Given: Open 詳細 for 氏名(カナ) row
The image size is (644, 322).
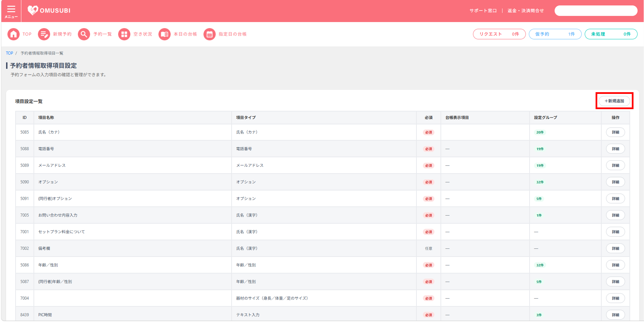Looking at the screenshot, I should click(616, 133).
